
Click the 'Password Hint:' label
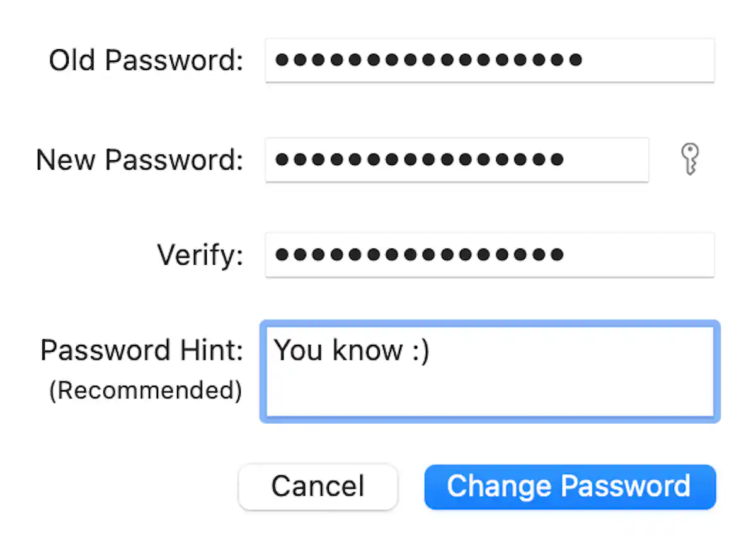pyautogui.click(x=141, y=351)
